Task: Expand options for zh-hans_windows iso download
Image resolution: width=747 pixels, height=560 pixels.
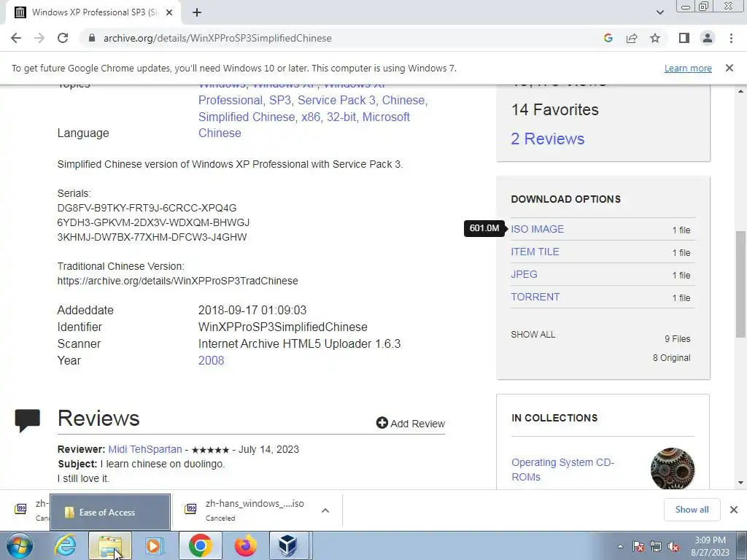Action: tap(325, 510)
